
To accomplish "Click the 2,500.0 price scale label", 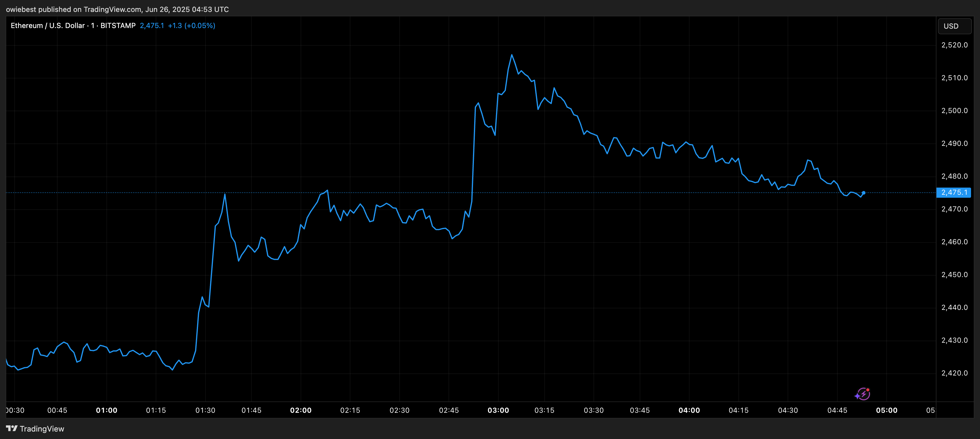I will point(954,111).
